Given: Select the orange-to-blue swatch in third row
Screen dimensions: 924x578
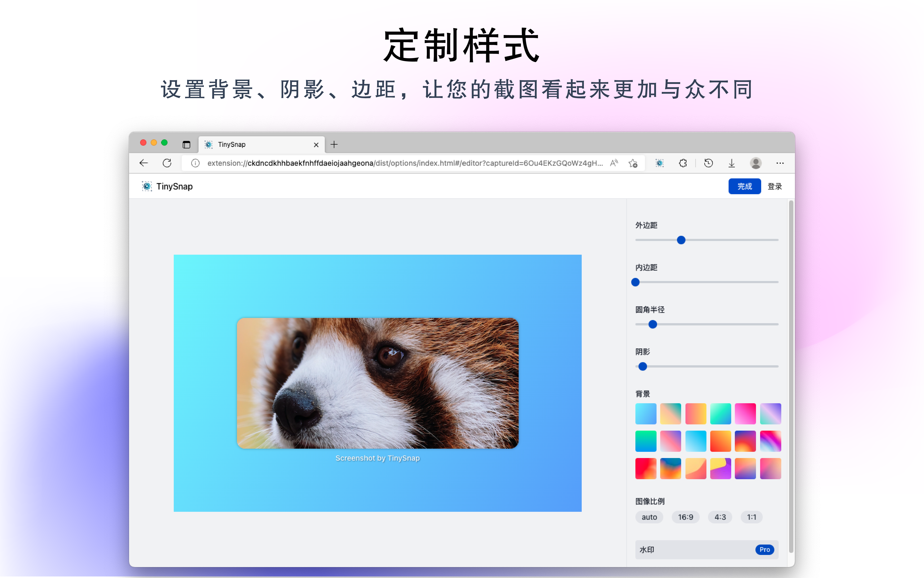Looking at the screenshot, I should click(745, 469).
